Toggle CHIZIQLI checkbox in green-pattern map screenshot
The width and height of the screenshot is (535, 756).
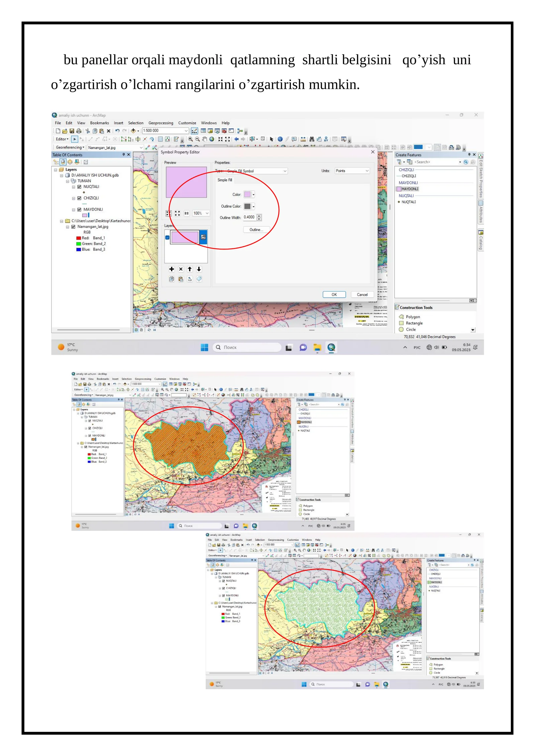[223, 588]
